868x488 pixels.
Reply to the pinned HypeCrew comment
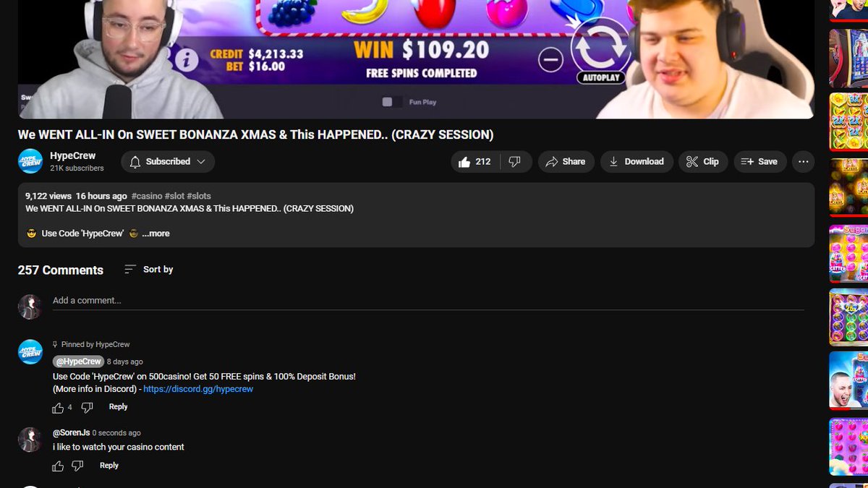click(118, 407)
